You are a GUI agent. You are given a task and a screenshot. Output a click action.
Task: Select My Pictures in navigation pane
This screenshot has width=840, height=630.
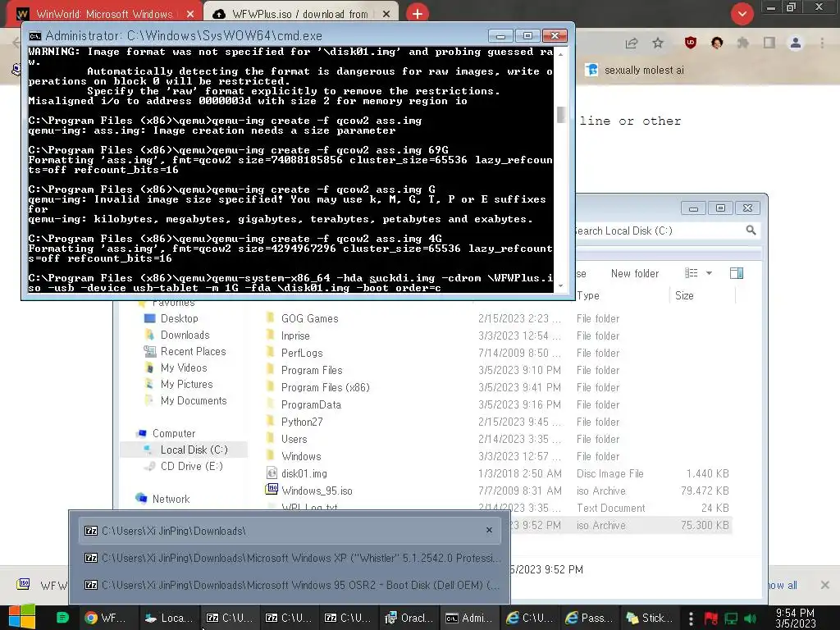click(x=178, y=385)
